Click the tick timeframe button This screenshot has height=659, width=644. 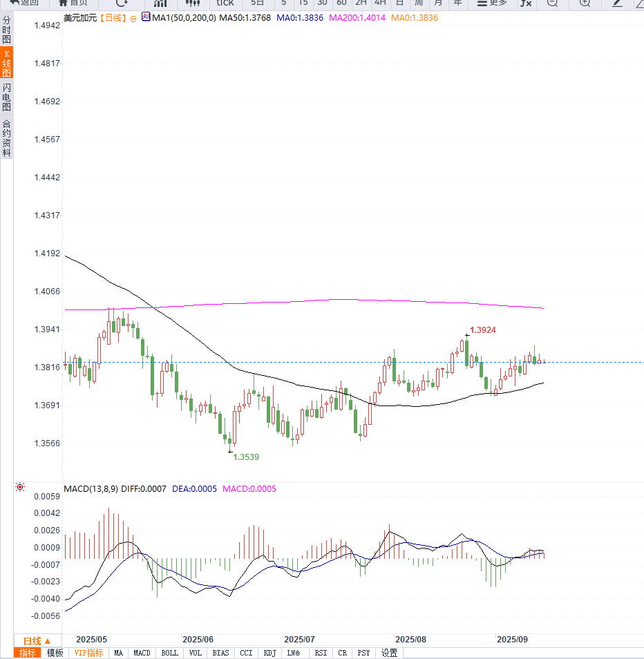[225, 3]
